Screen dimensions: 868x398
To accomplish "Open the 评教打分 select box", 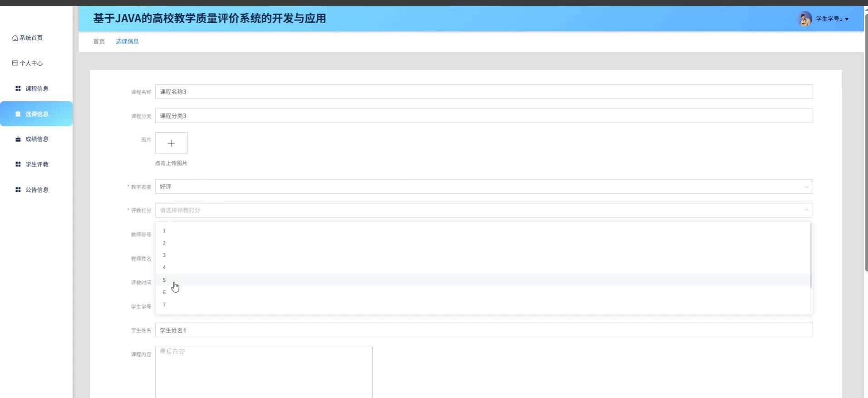I will tap(484, 210).
